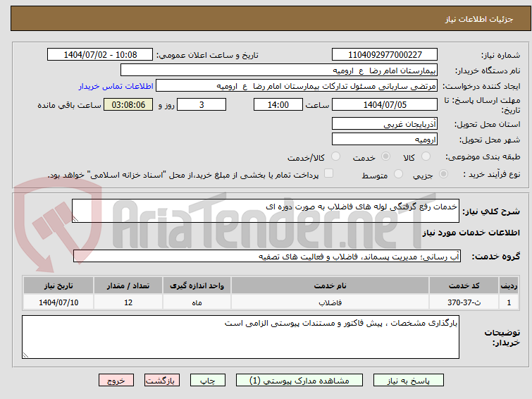Image resolution: width=532 pixels, height=399 pixels.
Task: Click the resize handle of توضیحات خریدار textarea
Action: 25,355
